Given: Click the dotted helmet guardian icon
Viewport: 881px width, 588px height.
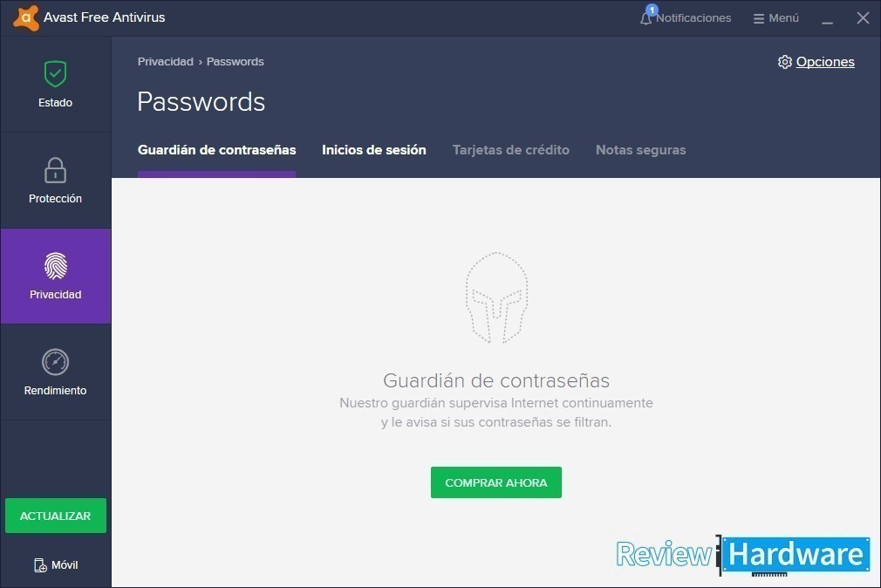Looking at the screenshot, I should (496, 297).
